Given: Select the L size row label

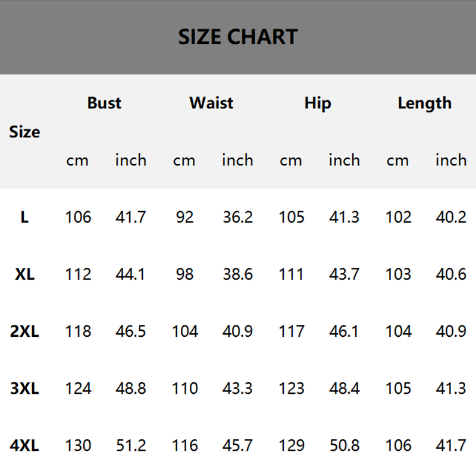Looking at the screenshot, I should (x=24, y=217).
